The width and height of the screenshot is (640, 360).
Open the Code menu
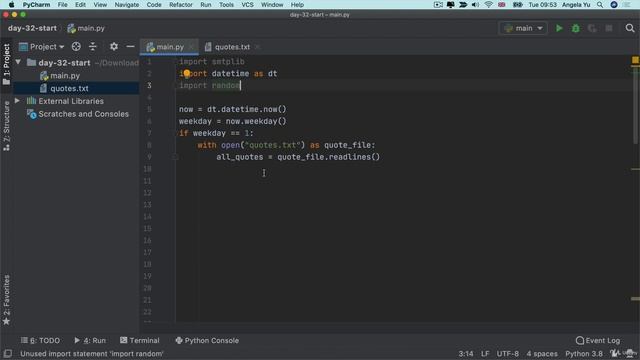point(154,4)
